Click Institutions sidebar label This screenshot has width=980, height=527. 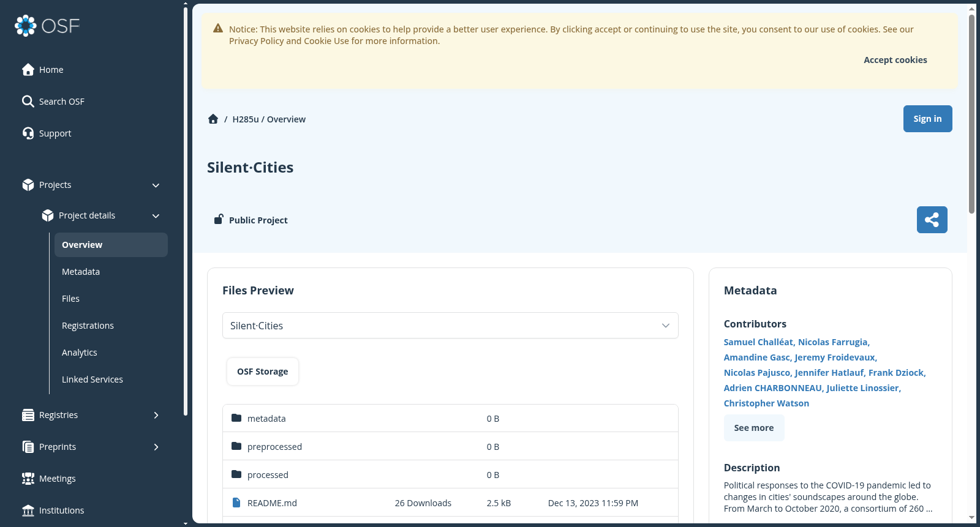coord(62,510)
